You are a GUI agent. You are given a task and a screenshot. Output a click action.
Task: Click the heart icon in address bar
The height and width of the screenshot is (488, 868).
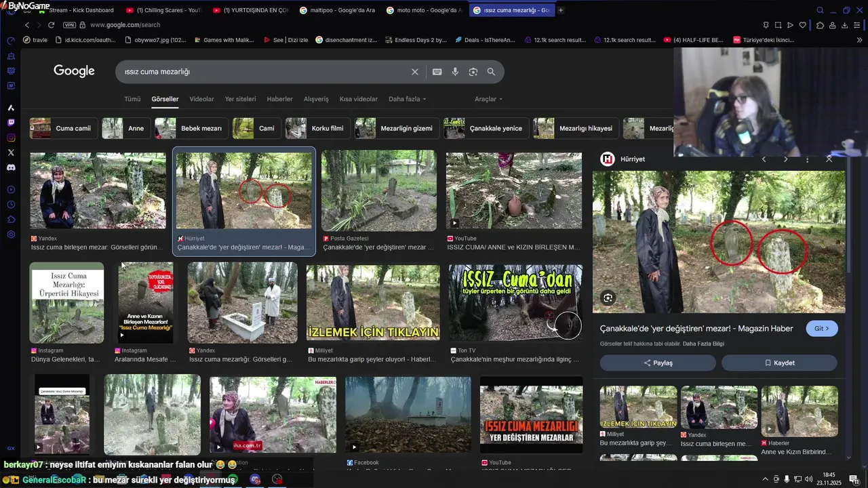point(803,25)
